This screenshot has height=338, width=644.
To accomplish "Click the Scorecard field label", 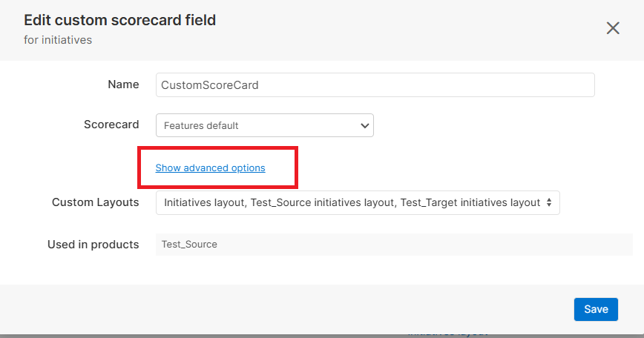I will point(111,125).
